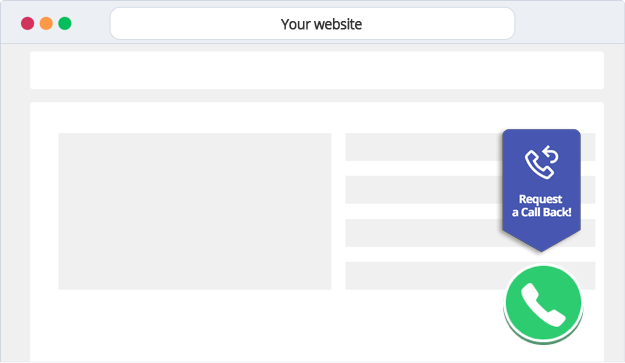This screenshot has height=363, width=625.
Task: Click the green phone call button
Action: tap(543, 303)
